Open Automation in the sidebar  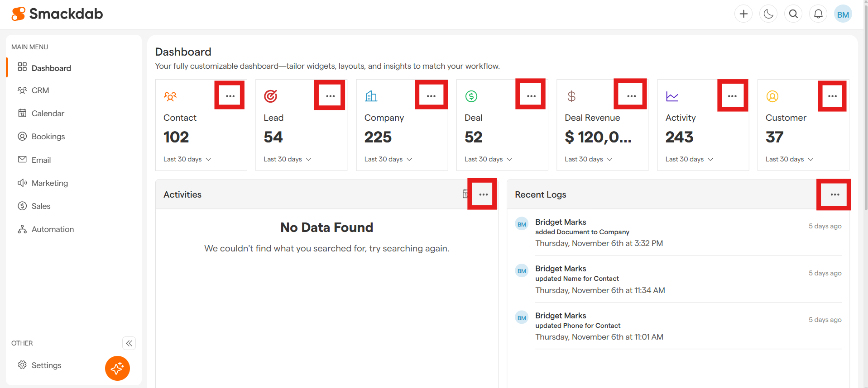[x=53, y=229]
